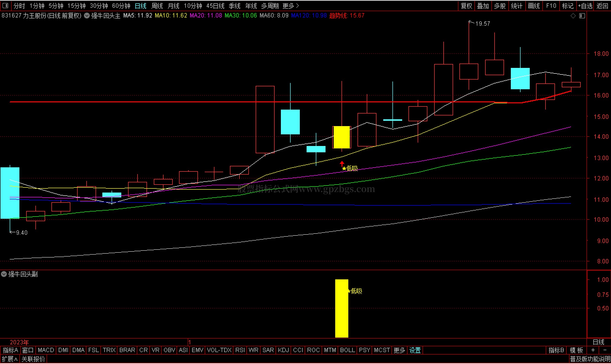Screen dimensions: 611x364
Task: Open the 模板 template menu
Action: click(x=576, y=350)
